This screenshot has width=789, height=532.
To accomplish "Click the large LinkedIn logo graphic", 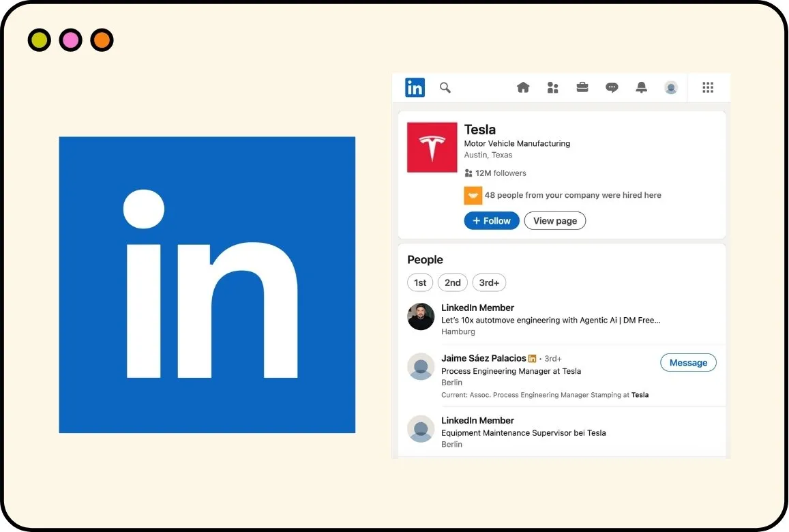I will 207,284.
